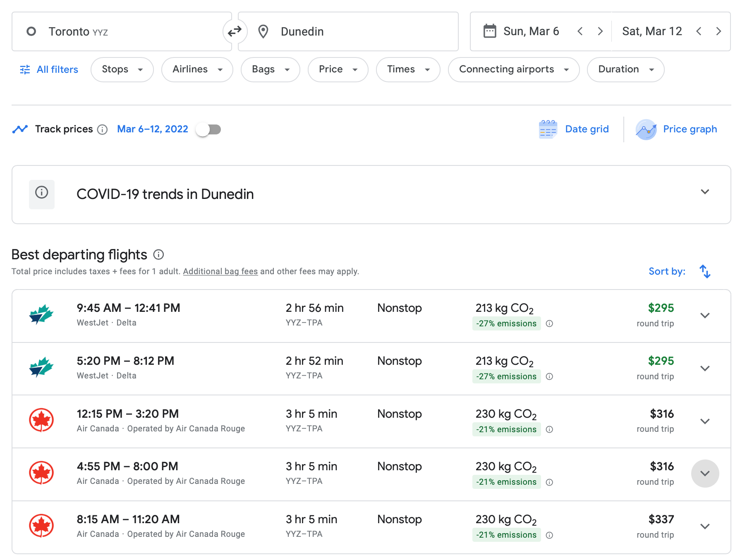The height and width of the screenshot is (560, 752).
Task: Open the Connecting airports filter dropdown
Action: click(x=513, y=69)
